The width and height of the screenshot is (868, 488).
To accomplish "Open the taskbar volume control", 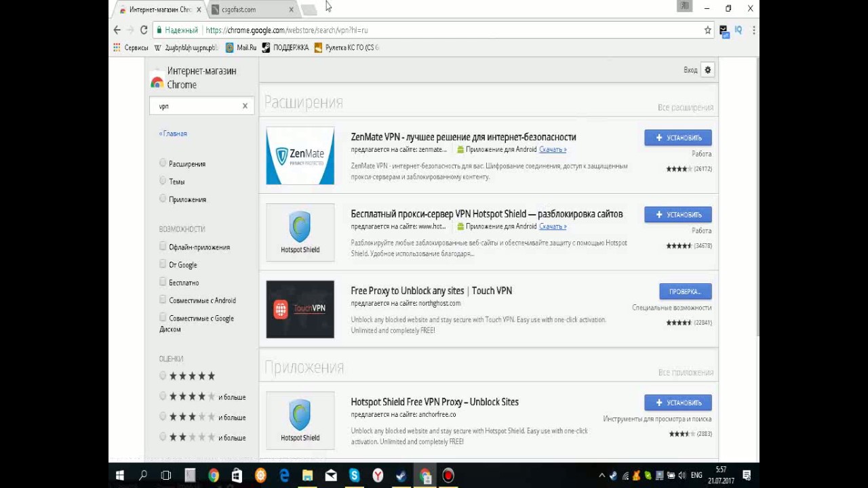I will tap(682, 475).
